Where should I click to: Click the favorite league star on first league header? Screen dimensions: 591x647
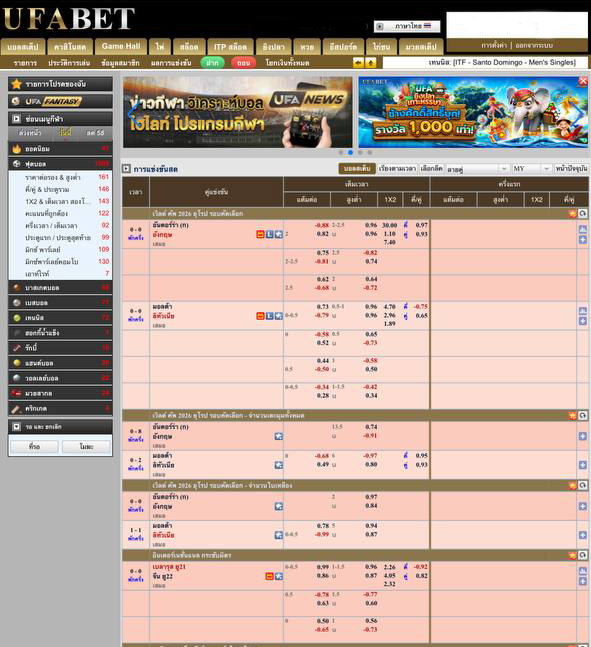tap(572, 213)
